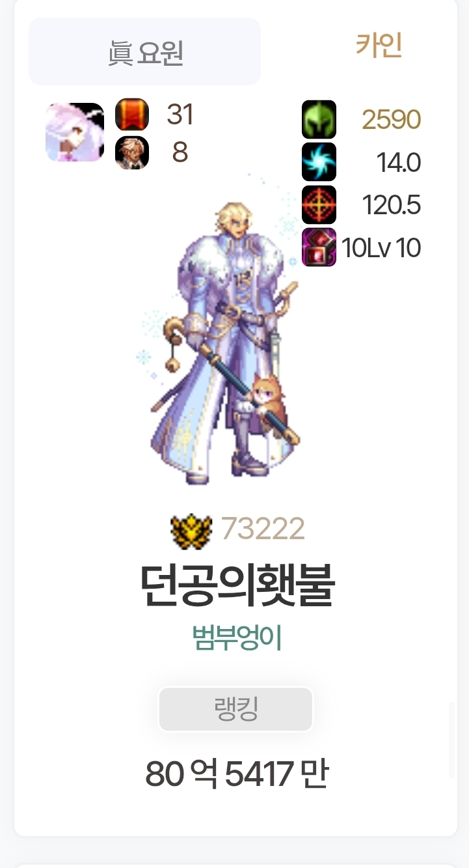Select the 眞 요원 tab
Image resolution: width=469 pixels, height=868 pixels.
point(144,51)
